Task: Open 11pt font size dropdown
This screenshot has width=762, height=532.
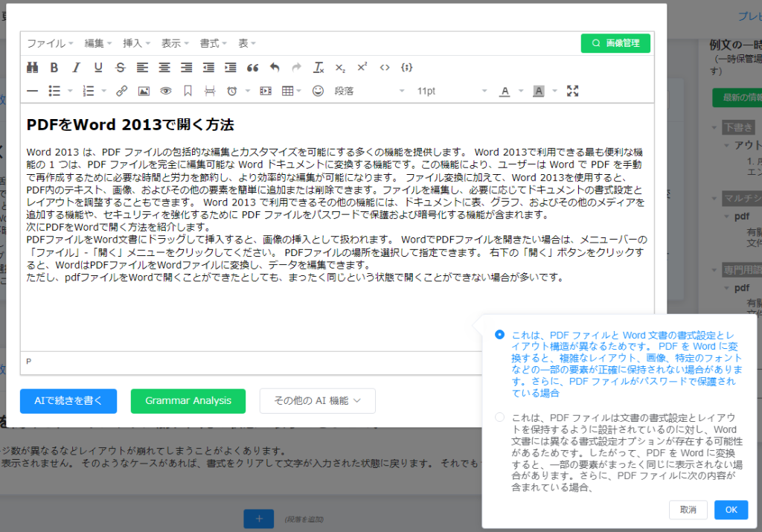Action: point(452,91)
